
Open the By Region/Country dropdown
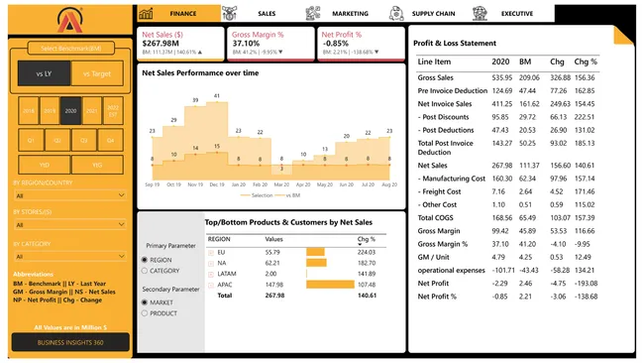click(69, 195)
